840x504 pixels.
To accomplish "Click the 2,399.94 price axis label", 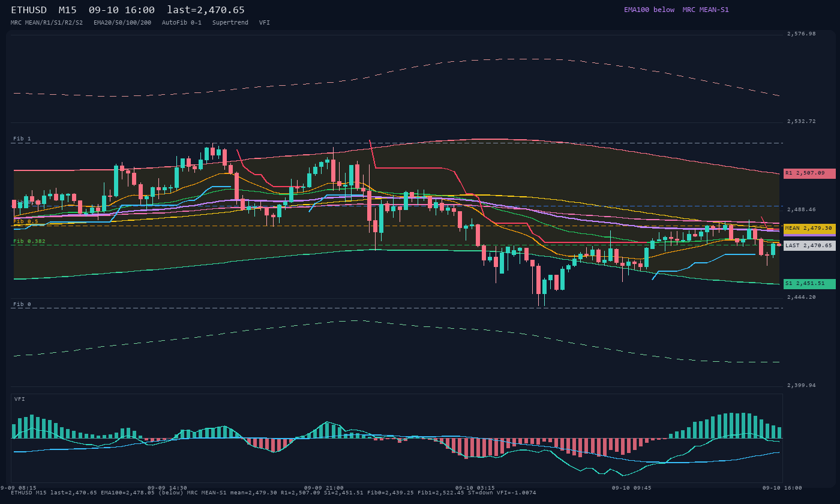I will point(802,385).
